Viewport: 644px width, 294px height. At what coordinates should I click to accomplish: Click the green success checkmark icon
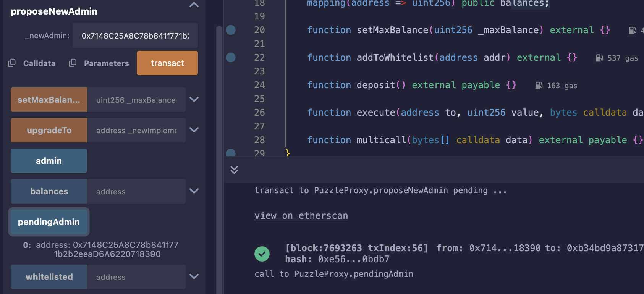tap(262, 254)
